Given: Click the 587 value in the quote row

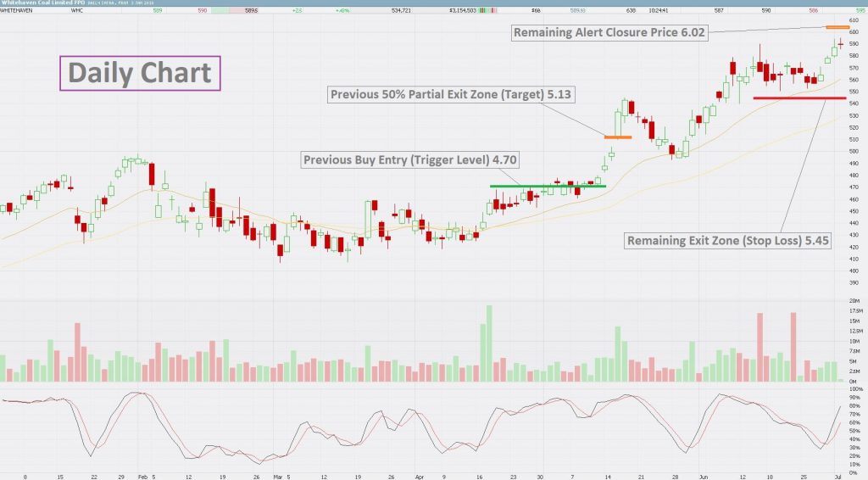Looking at the screenshot, I should 719,10.
